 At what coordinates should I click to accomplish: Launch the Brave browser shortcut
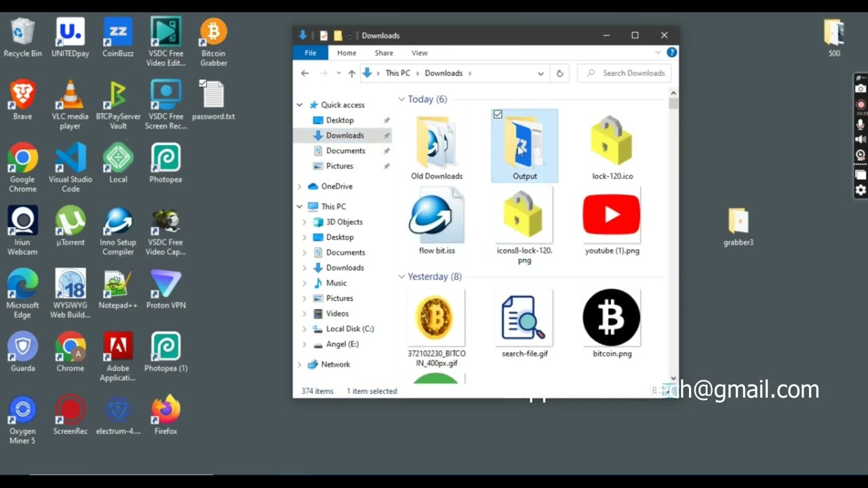click(22, 100)
